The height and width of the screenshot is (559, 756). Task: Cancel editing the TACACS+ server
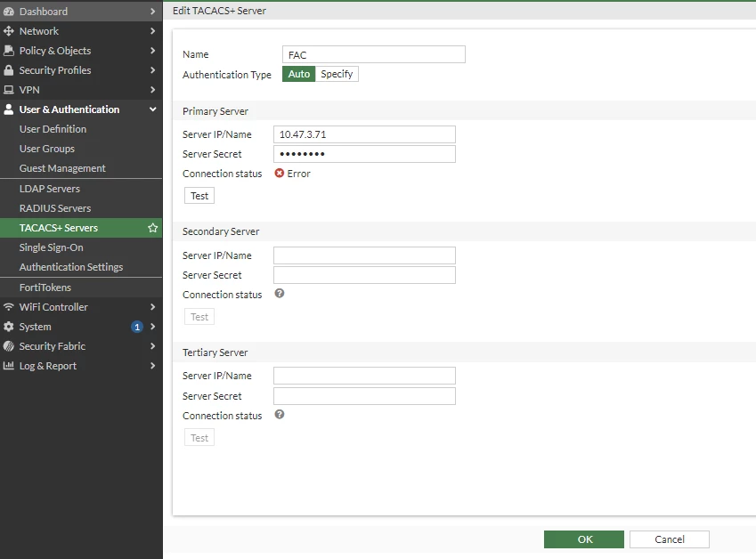[x=670, y=539]
